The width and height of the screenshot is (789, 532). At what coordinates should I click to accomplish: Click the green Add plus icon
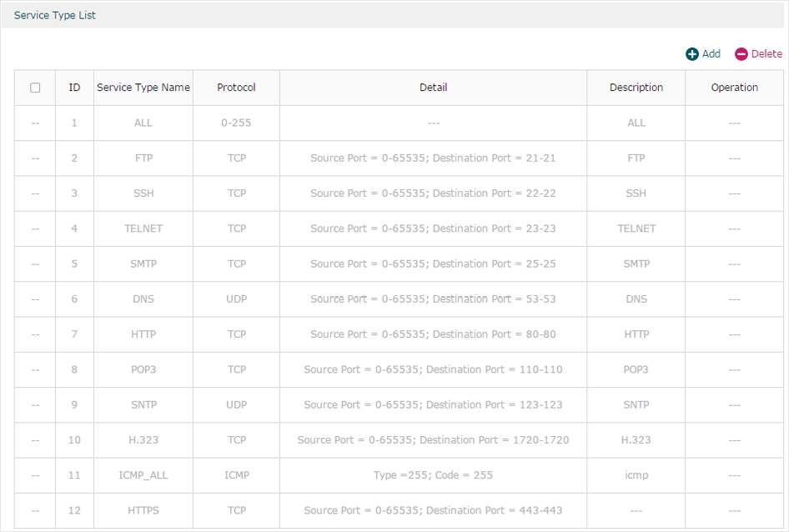(x=692, y=54)
